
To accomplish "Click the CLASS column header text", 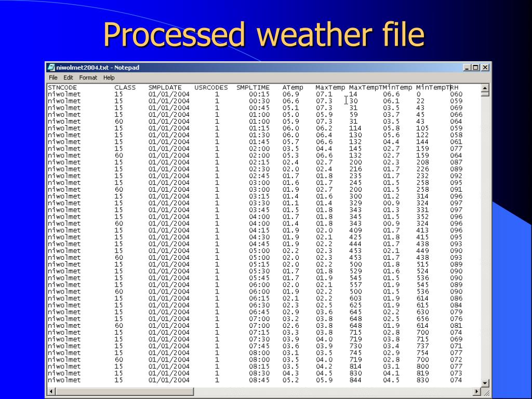I will click(125, 87).
